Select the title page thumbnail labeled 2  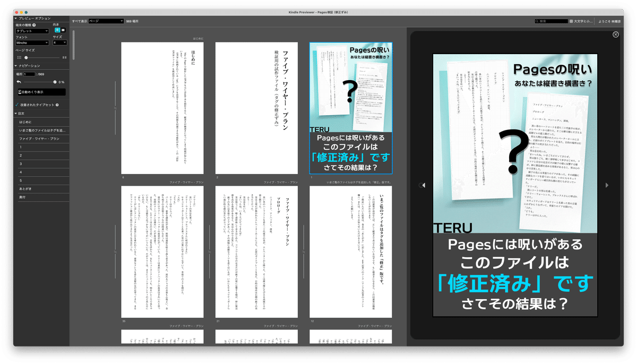(256, 108)
